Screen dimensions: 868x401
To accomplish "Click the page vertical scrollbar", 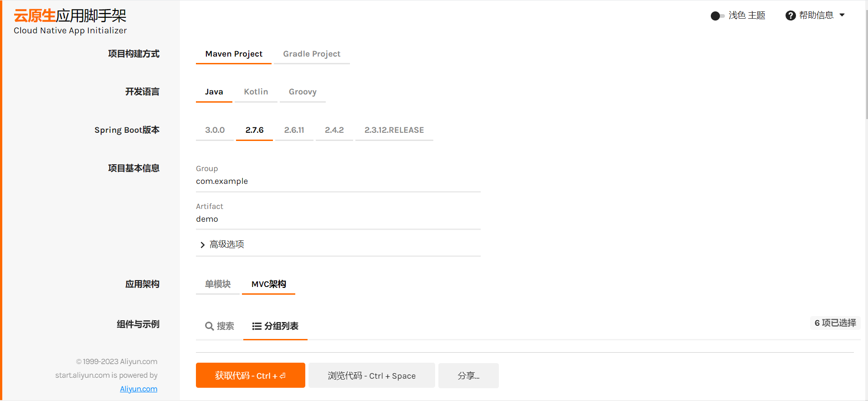I will point(866,64).
